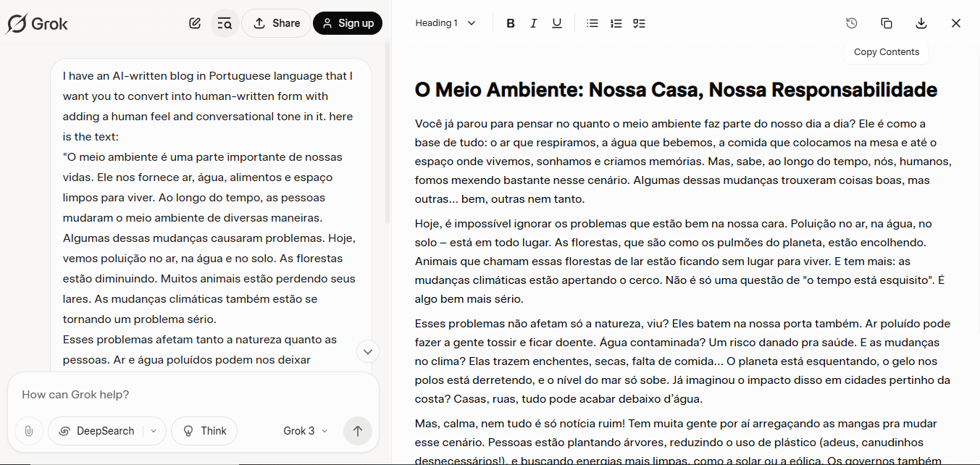Viewport: 980px width, 465px height.
Task: Click the Share button
Action: (276, 23)
